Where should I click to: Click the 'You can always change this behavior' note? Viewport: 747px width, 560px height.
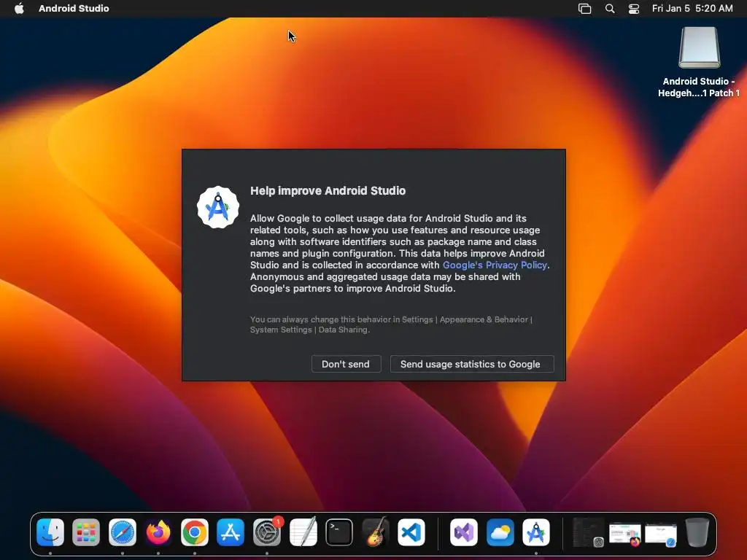pos(391,324)
